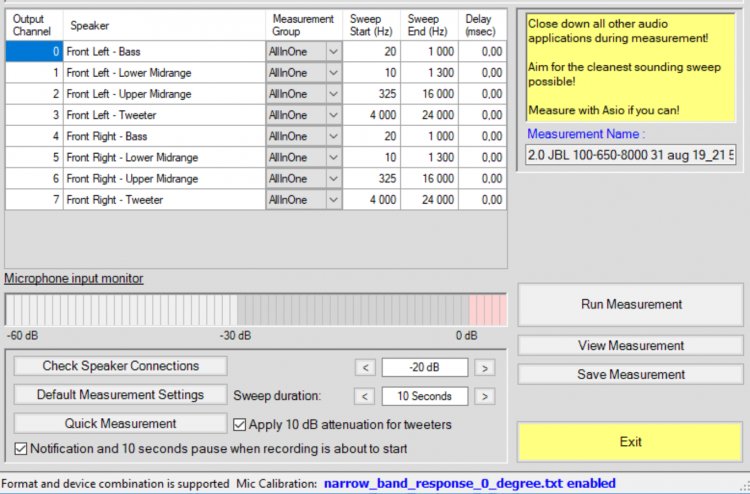Click the Measurement Name text field

(631, 155)
